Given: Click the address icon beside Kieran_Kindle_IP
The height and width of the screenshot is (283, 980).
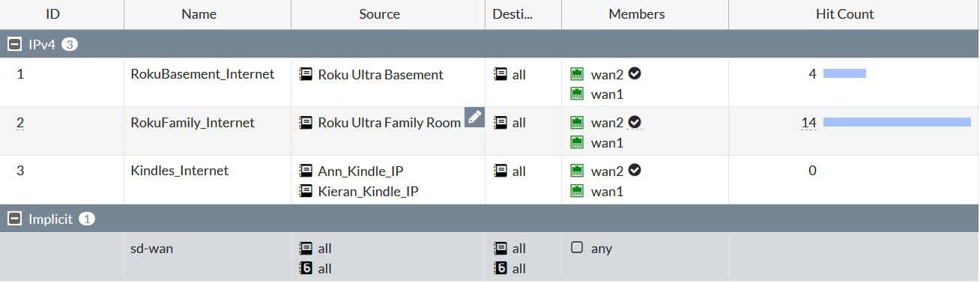Looking at the screenshot, I should [x=306, y=191].
